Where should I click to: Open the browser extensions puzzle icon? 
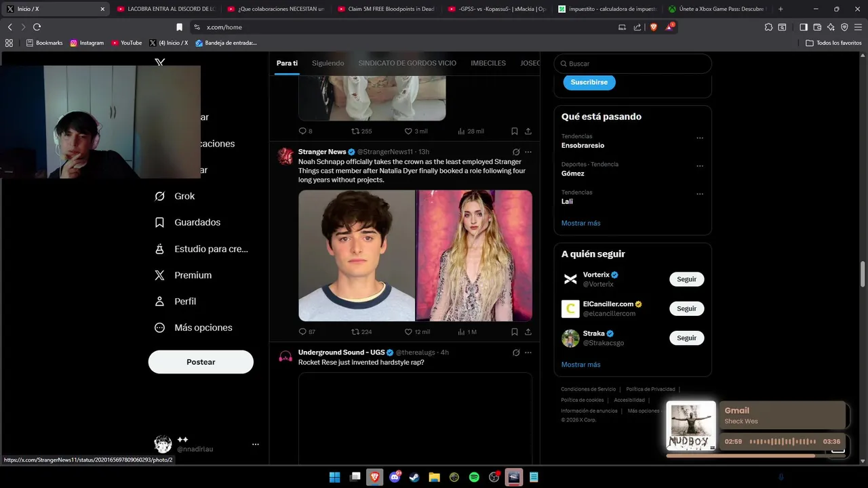tap(768, 27)
